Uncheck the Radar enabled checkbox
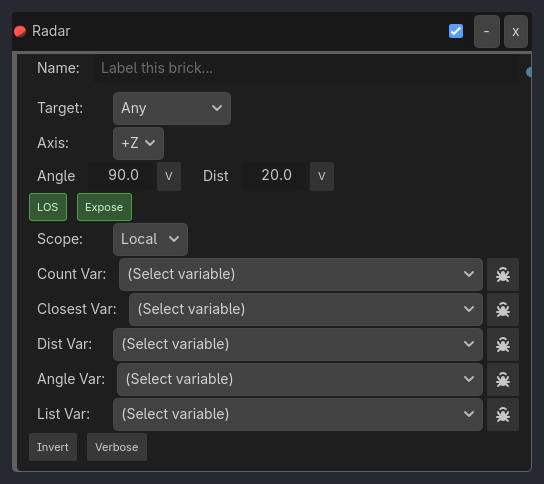The width and height of the screenshot is (544, 484). [456, 31]
